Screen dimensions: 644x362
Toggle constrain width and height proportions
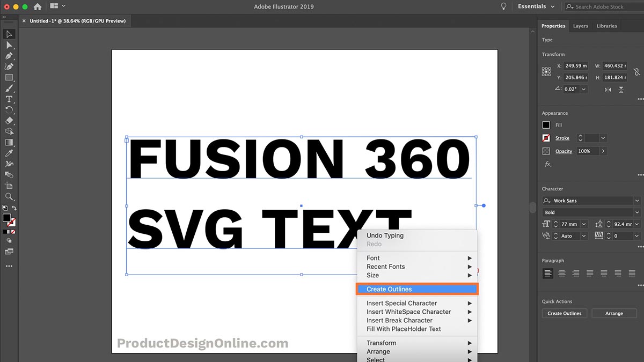point(636,71)
